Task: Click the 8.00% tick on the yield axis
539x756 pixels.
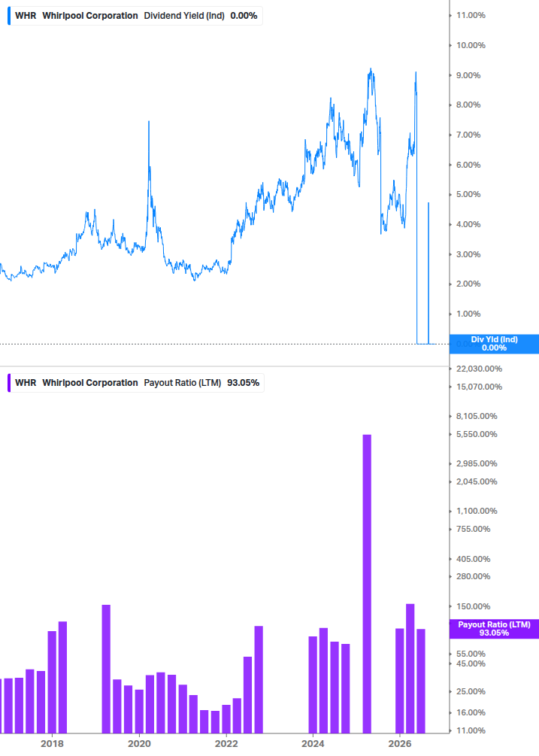Action: (468, 105)
